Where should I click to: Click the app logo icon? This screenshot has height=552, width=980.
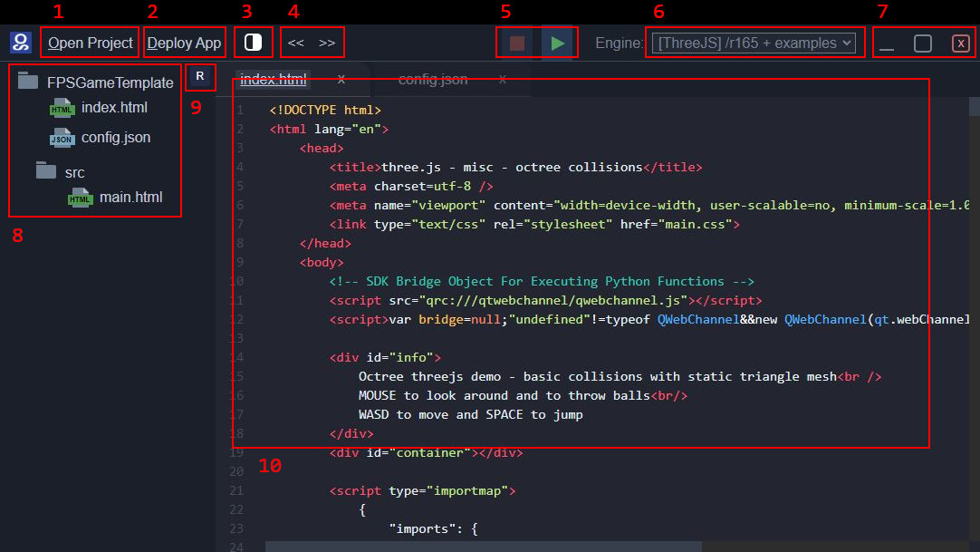(x=21, y=43)
